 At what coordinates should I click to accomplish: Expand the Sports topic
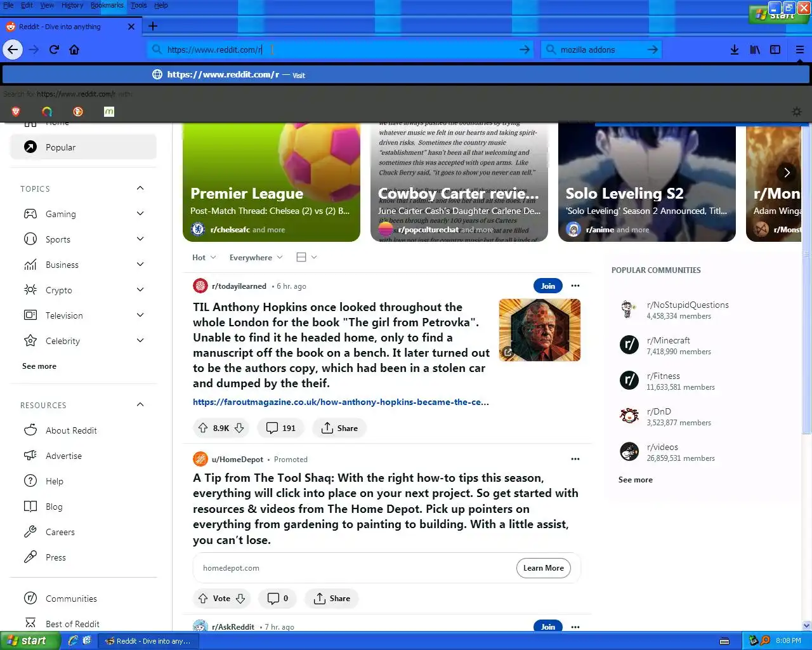[140, 239]
